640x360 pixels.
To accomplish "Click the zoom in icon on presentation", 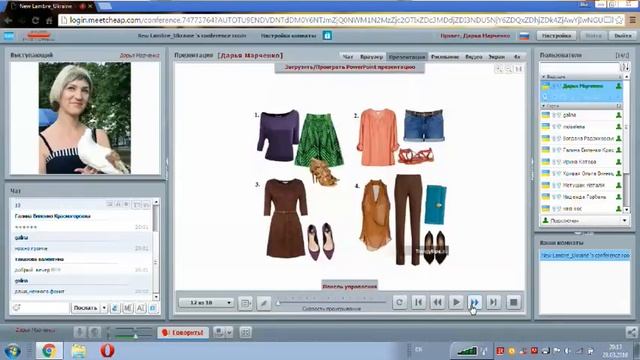I will [x=499, y=69].
